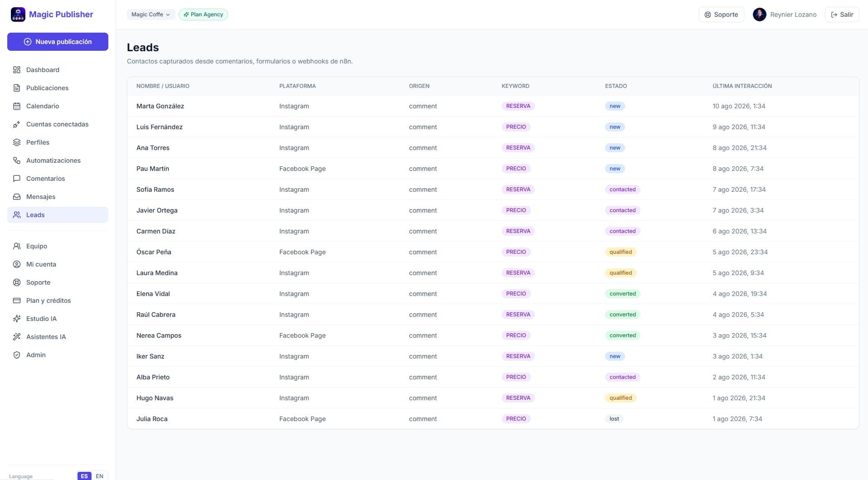This screenshot has width=868, height=480.
Task: Click the sidebar Soporte lifebuoy icon
Action: click(17, 282)
